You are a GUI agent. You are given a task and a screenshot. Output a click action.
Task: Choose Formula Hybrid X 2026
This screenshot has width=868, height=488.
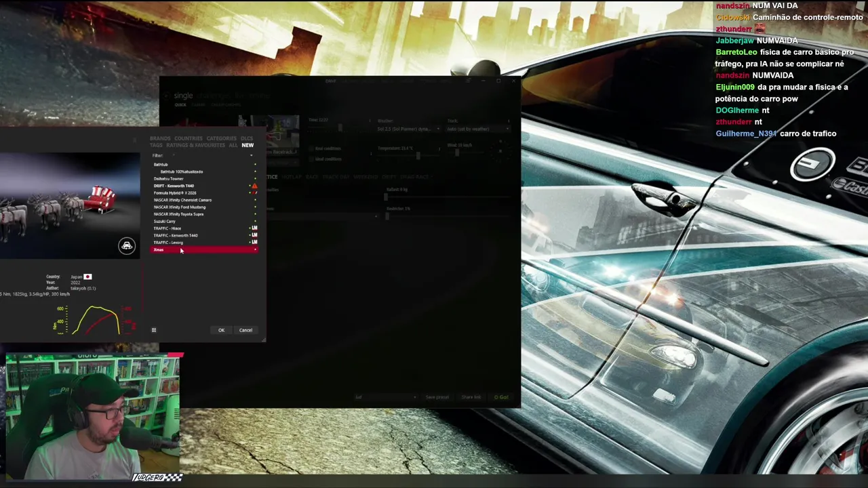203,192
